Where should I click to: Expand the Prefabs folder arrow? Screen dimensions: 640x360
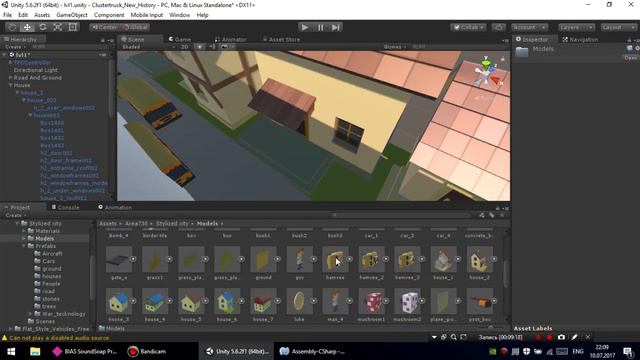[x=24, y=246]
